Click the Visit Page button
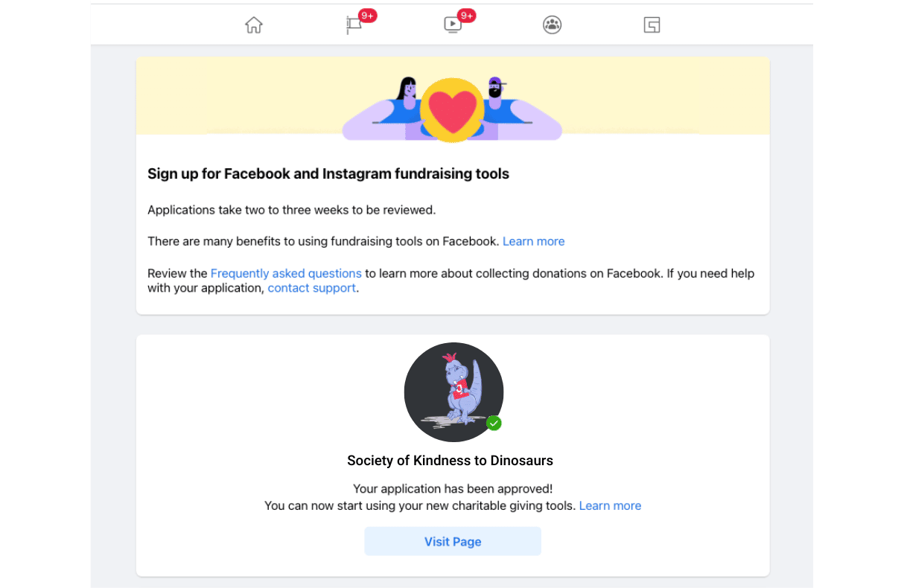904x588 pixels. click(x=453, y=541)
